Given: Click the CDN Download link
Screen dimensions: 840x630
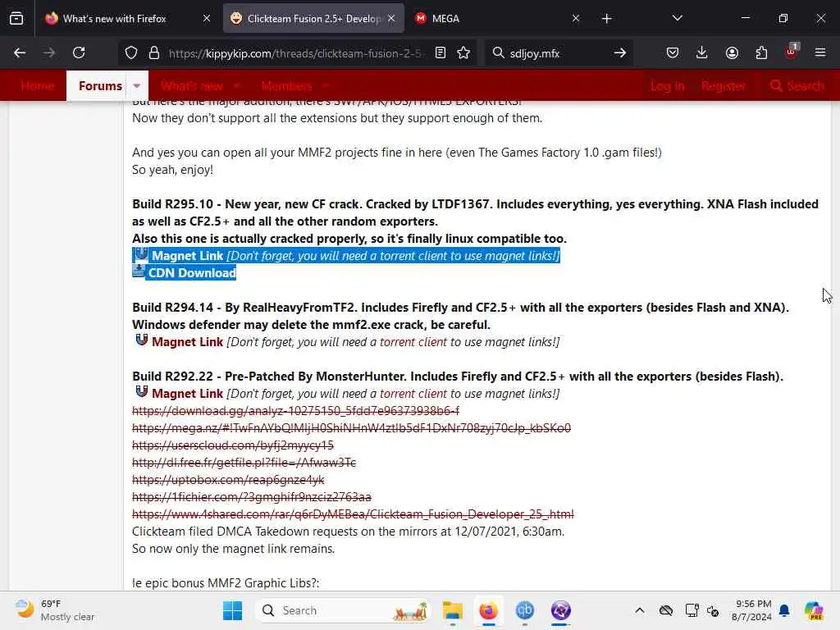Looking at the screenshot, I should point(192,273).
